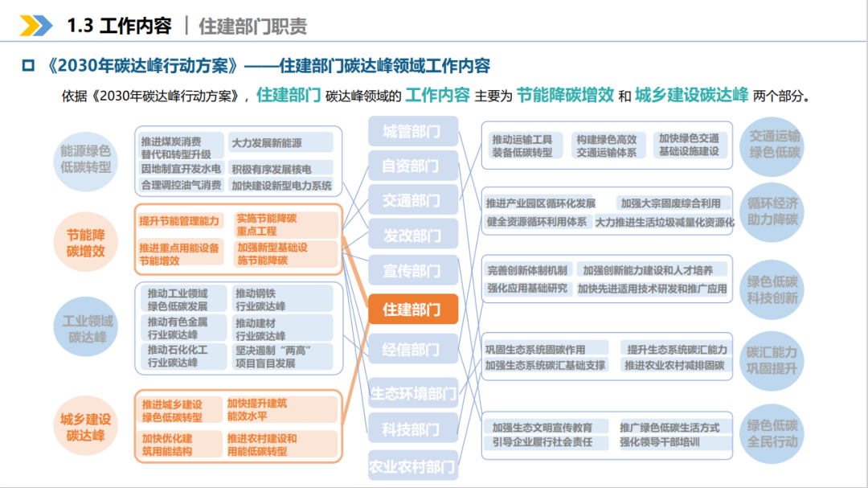This screenshot has width=868, height=488.
Task: Click the 能源绿色低碳转型 circle
Action: click(86, 158)
